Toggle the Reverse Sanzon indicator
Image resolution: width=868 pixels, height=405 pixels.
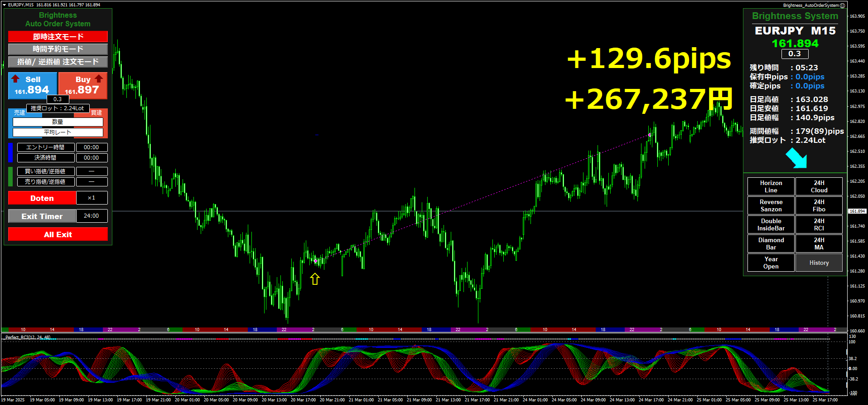pyautogui.click(x=771, y=205)
